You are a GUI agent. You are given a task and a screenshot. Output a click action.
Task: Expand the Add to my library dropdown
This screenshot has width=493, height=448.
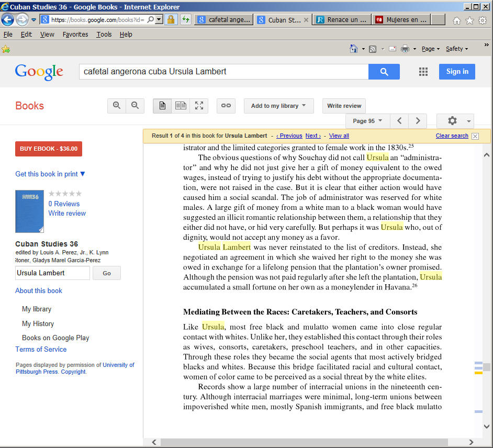278,106
